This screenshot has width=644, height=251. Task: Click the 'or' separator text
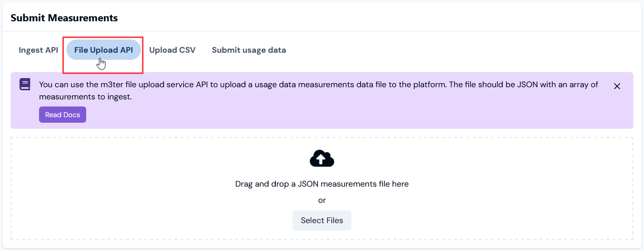tap(321, 200)
